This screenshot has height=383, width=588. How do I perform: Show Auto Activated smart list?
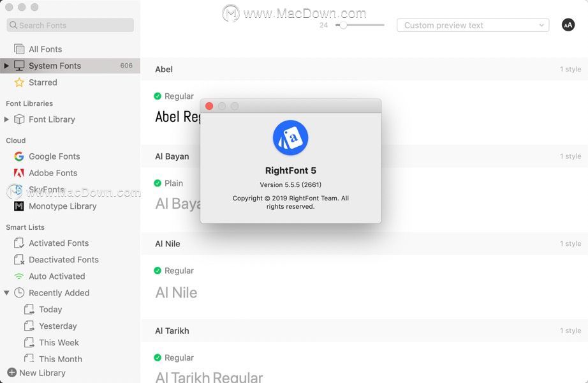tap(70, 276)
